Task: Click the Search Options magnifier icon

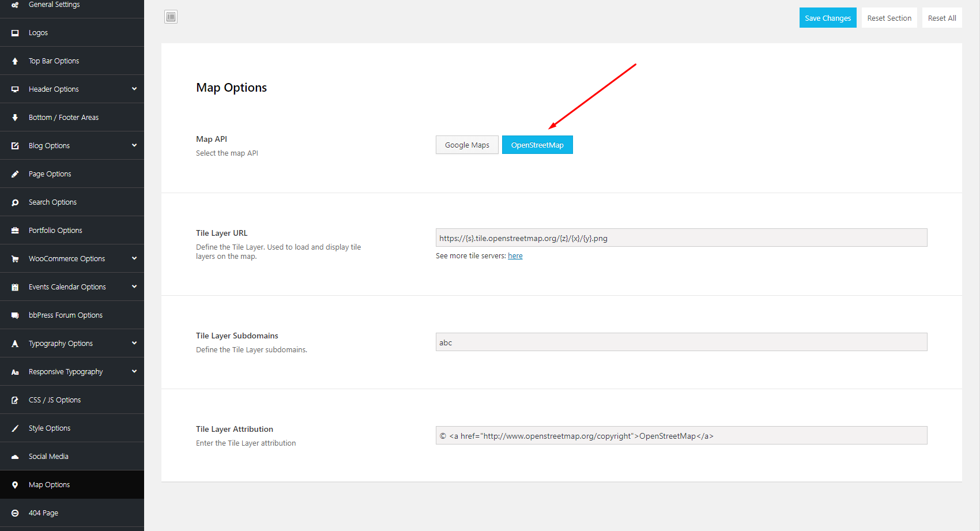Action: click(x=15, y=202)
